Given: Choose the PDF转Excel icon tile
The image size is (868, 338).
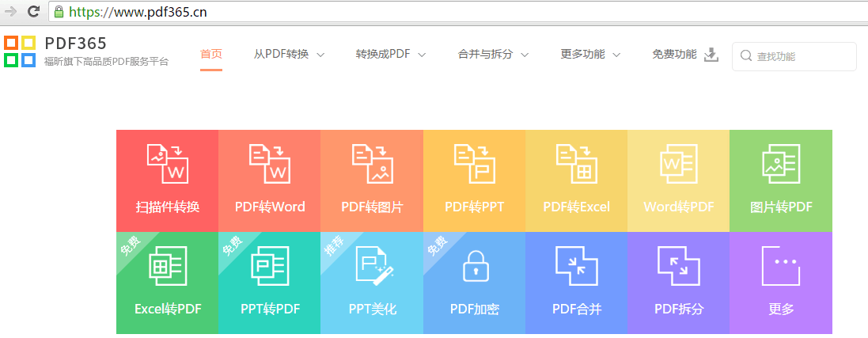Looking at the screenshot, I should coord(576,163).
